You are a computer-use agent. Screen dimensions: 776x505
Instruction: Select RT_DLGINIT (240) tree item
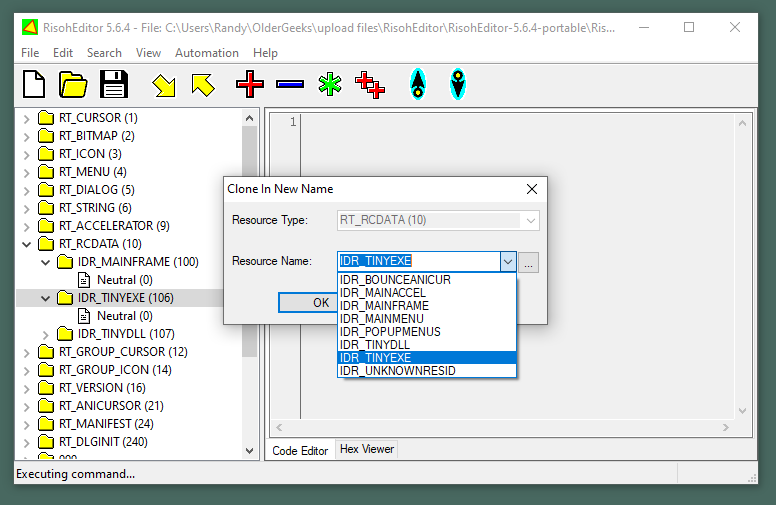click(x=103, y=442)
